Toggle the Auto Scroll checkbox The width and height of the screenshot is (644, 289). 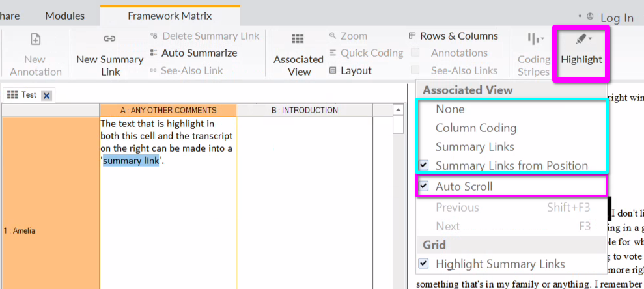pos(424,186)
